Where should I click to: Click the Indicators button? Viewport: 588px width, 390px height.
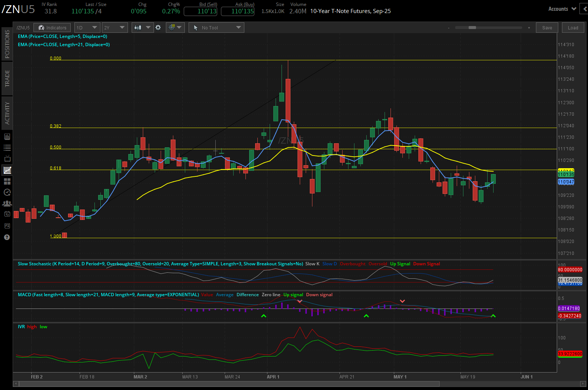[52, 28]
